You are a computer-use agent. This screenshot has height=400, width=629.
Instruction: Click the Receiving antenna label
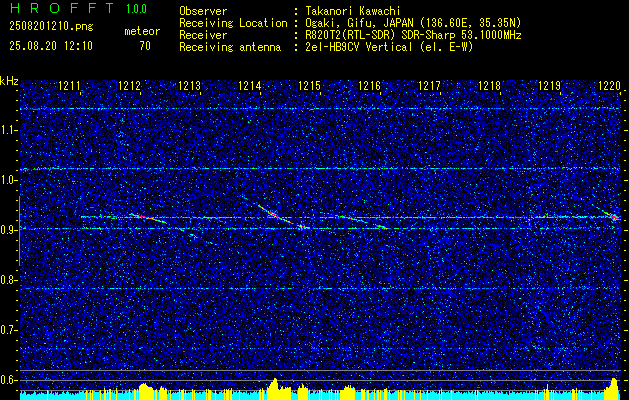tap(230, 47)
